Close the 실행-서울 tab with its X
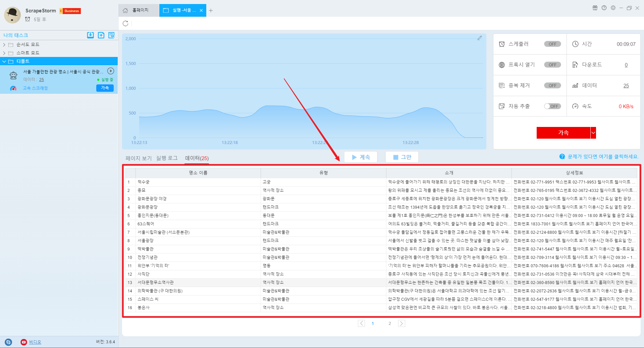Image resolution: width=644 pixels, height=348 pixels. tap(201, 11)
